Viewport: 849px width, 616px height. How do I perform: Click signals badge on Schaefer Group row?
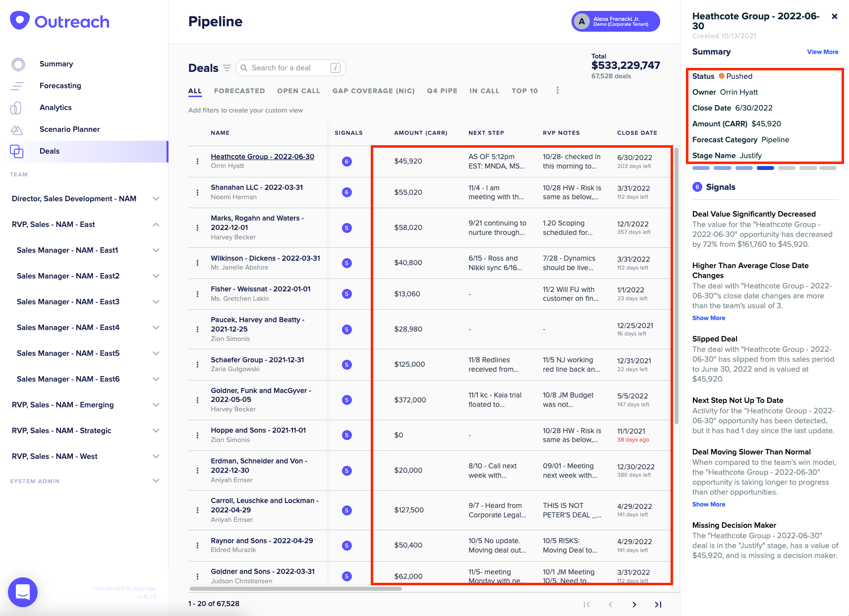coord(347,365)
